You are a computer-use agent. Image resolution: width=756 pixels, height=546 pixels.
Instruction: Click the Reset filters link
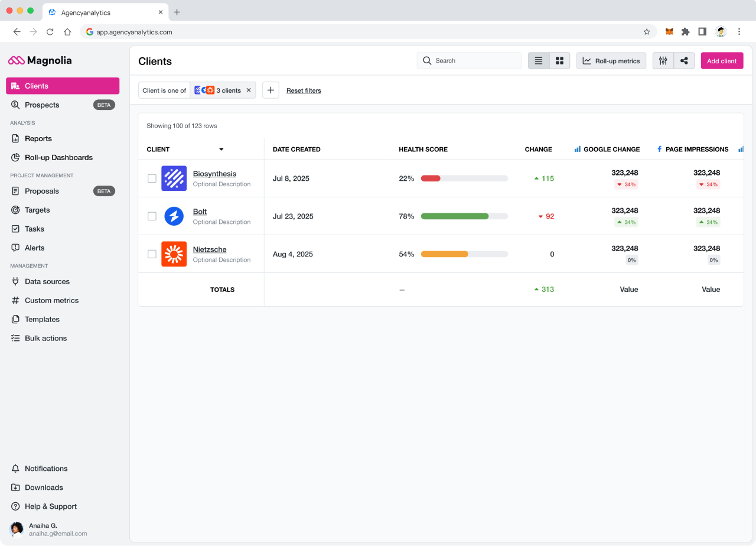pyautogui.click(x=304, y=90)
